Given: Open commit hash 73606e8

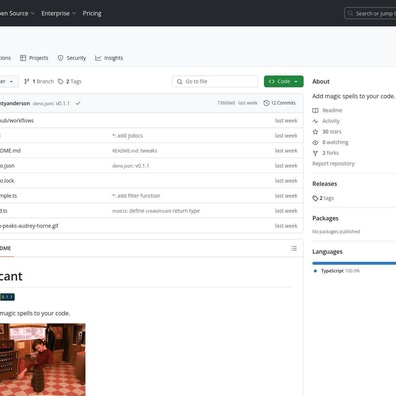Looking at the screenshot, I should pyautogui.click(x=226, y=103).
